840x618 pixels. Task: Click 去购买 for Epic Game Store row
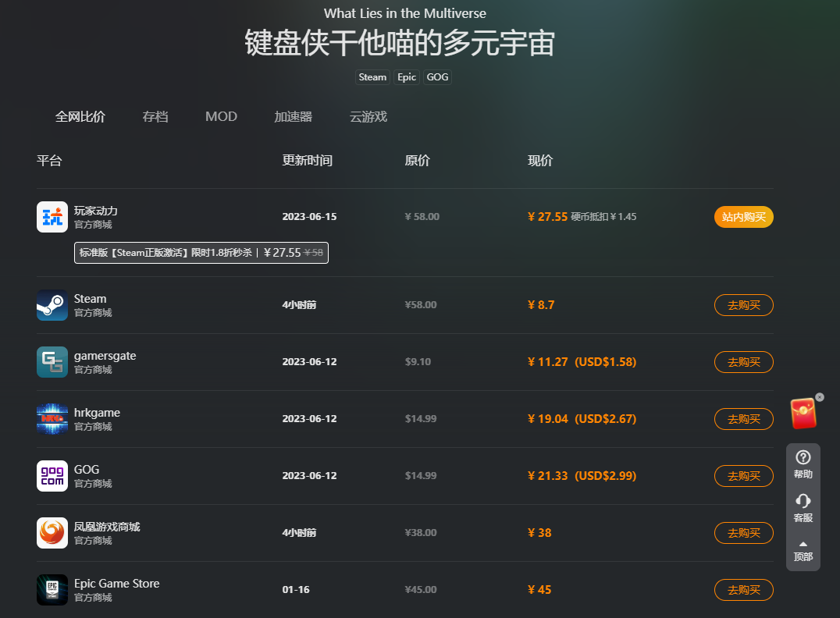743,590
